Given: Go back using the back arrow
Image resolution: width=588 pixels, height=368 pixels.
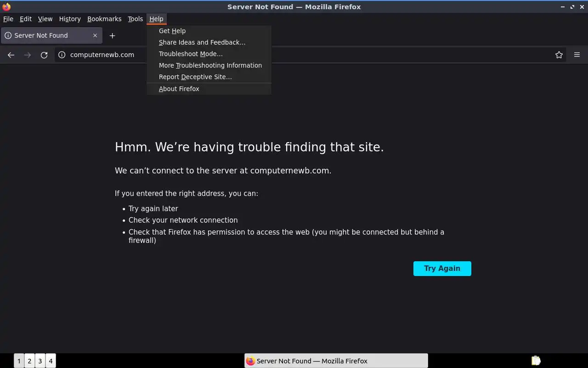Looking at the screenshot, I should pos(11,55).
